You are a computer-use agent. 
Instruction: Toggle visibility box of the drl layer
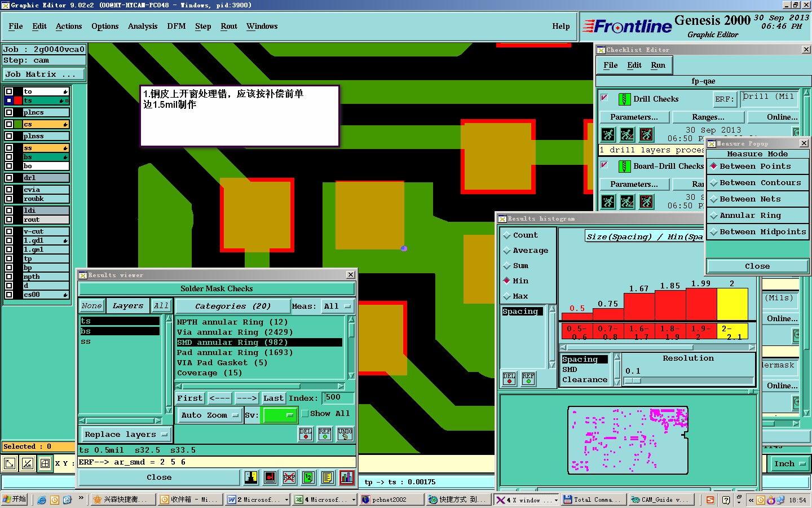[9, 178]
